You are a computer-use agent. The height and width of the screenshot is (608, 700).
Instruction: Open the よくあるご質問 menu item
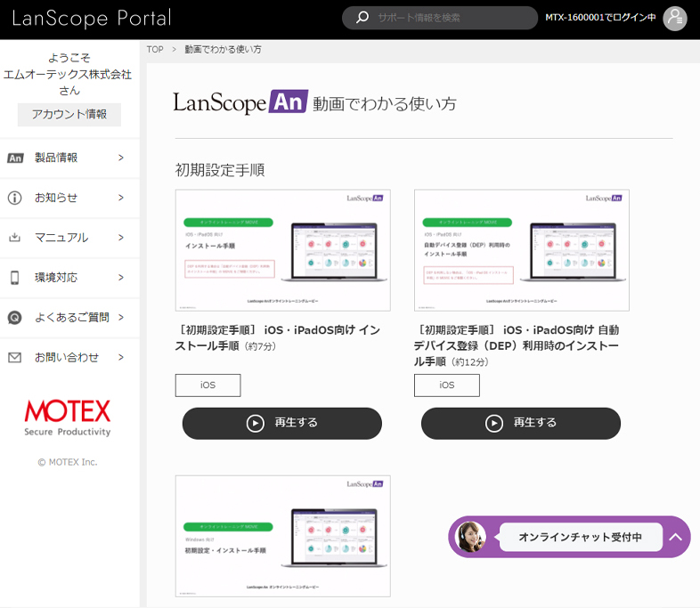(x=69, y=317)
